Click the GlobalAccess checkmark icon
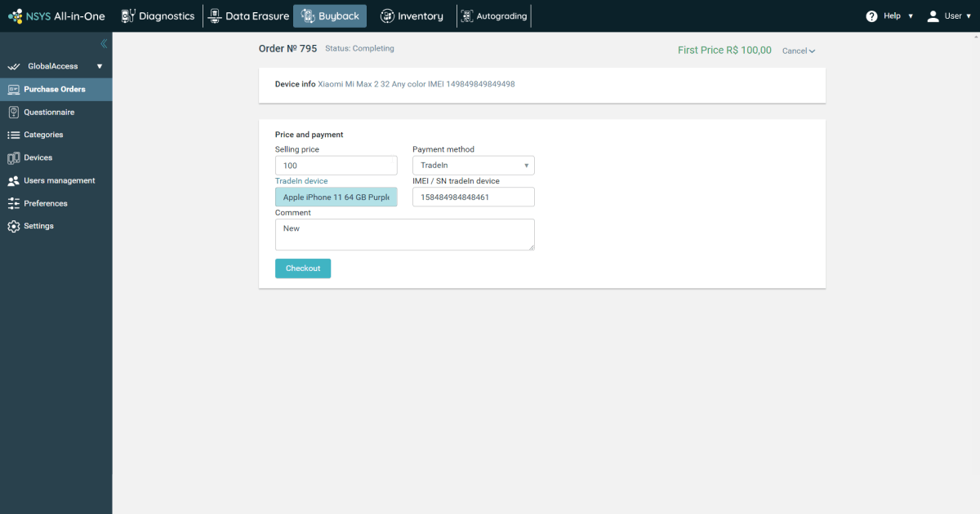The width and height of the screenshot is (980, 514). click(13, 67)
